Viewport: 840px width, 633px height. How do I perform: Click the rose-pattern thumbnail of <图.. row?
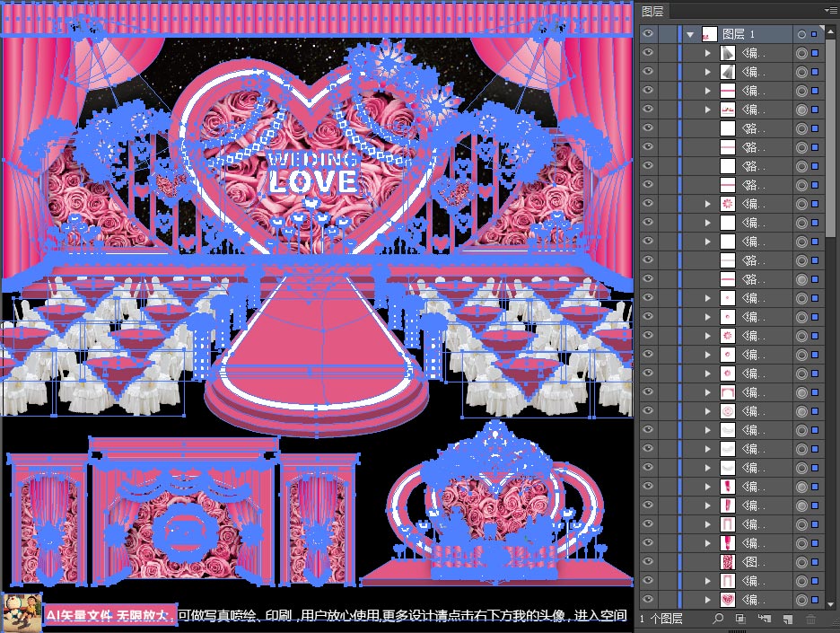coord(728,562)
